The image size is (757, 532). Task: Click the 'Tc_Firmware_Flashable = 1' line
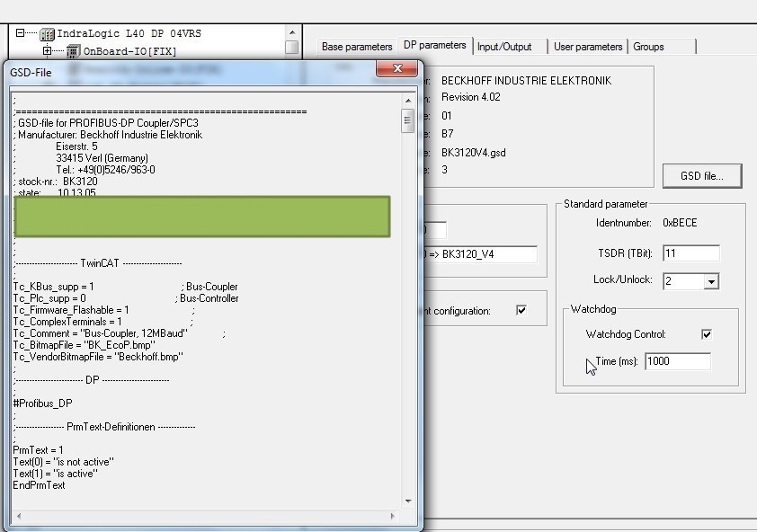(x=70, y=310)
